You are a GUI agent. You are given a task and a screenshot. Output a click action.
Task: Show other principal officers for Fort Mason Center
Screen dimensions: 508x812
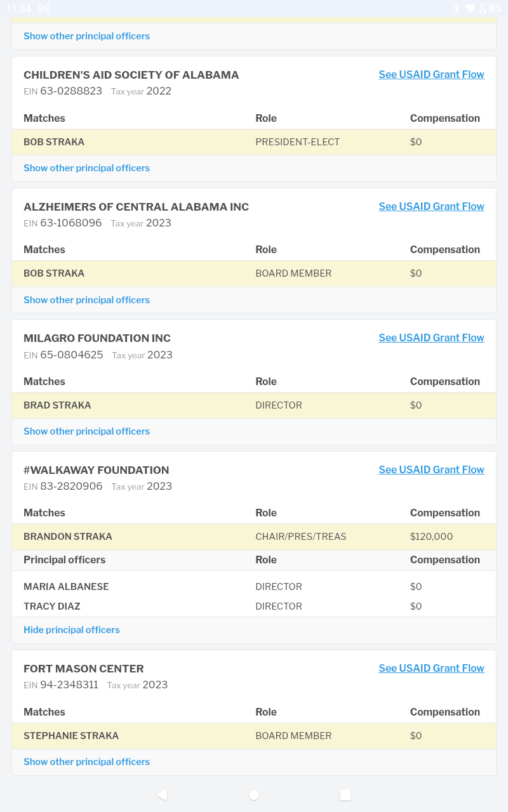(x=86, y=762)
